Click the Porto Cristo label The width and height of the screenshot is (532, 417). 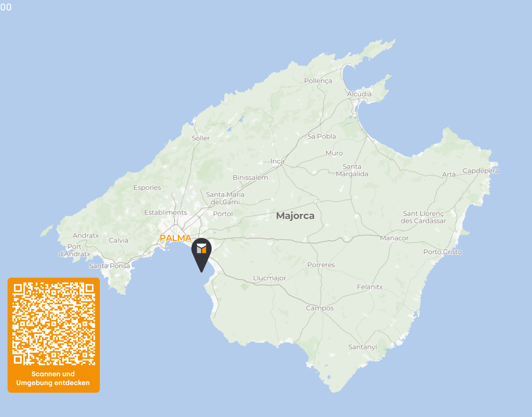(443, 252)
